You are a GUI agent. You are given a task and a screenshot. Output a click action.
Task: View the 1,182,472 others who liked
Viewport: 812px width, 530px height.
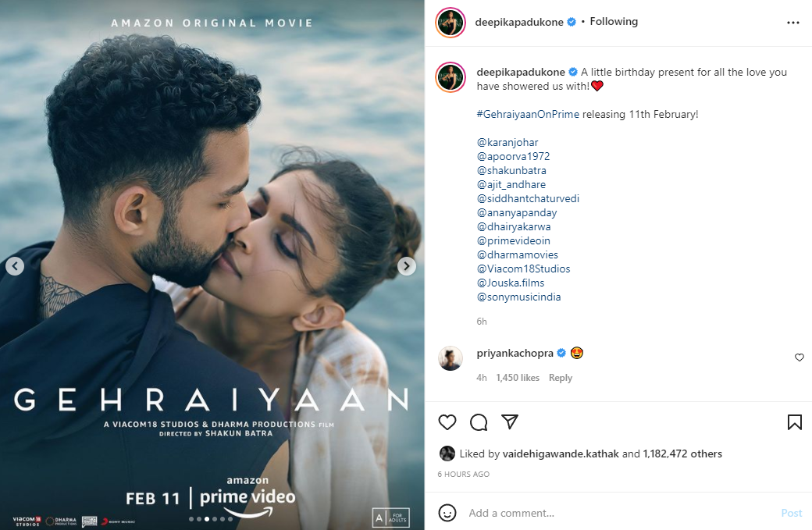click(682, 454)
